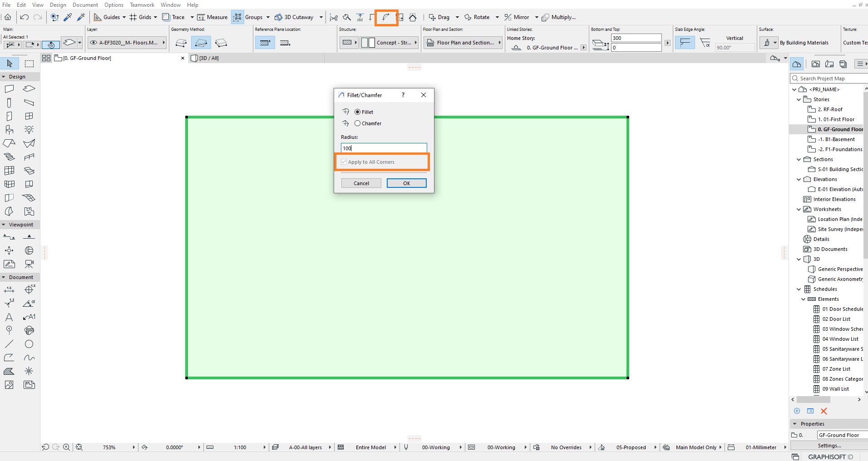Select the Circle drawing tool
Image resolution: width=868 pixels, height=461 pixels.
[29, 344]
